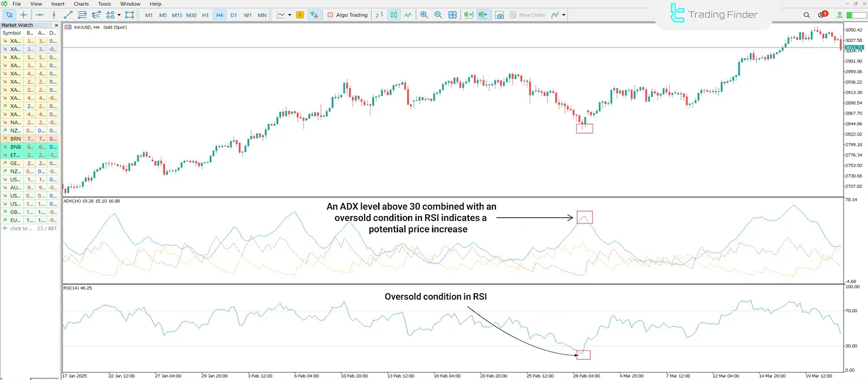Switch chart to candlestick view

coord(394,15)
